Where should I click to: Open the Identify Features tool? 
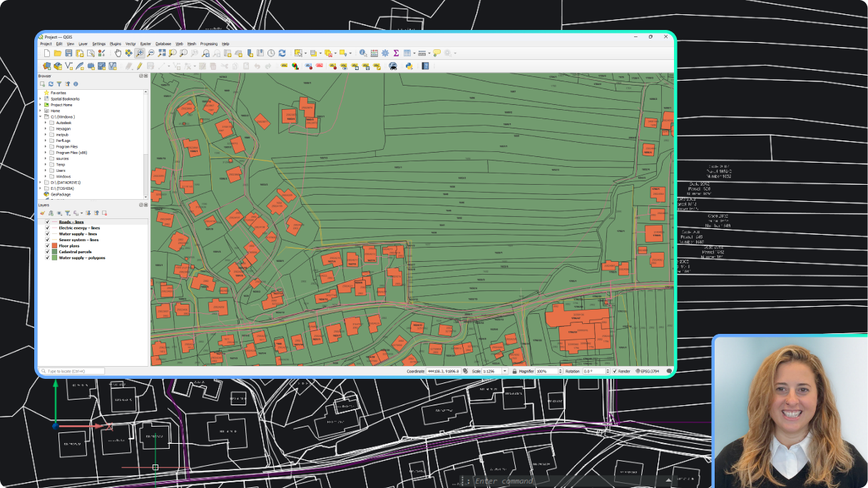363,54
